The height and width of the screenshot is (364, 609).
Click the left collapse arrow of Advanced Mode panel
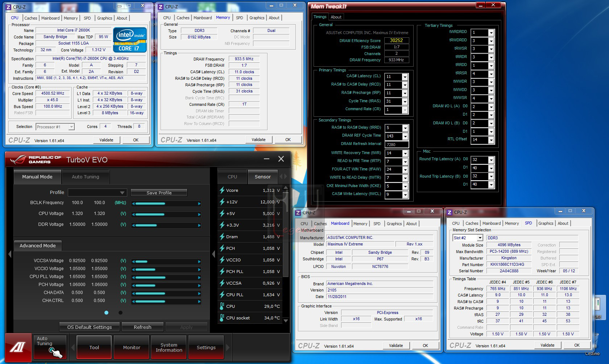(10, 254)
